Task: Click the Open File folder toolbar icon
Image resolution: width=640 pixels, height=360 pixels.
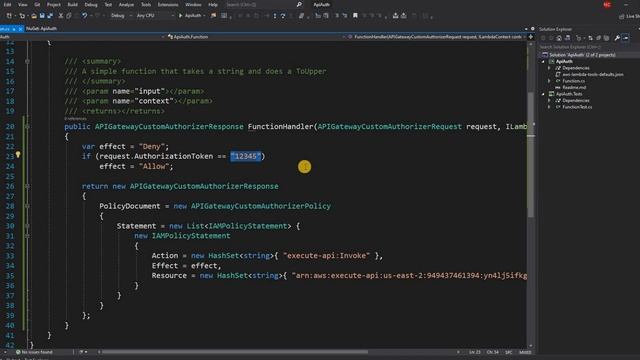Action: pyautogui.click(x=34, y=16)
